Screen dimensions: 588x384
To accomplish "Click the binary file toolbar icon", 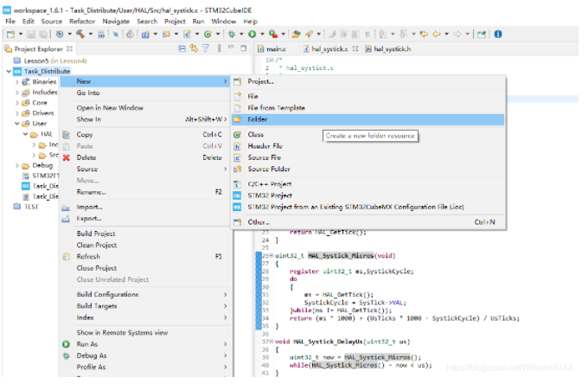I will click(x=101, y=35).
